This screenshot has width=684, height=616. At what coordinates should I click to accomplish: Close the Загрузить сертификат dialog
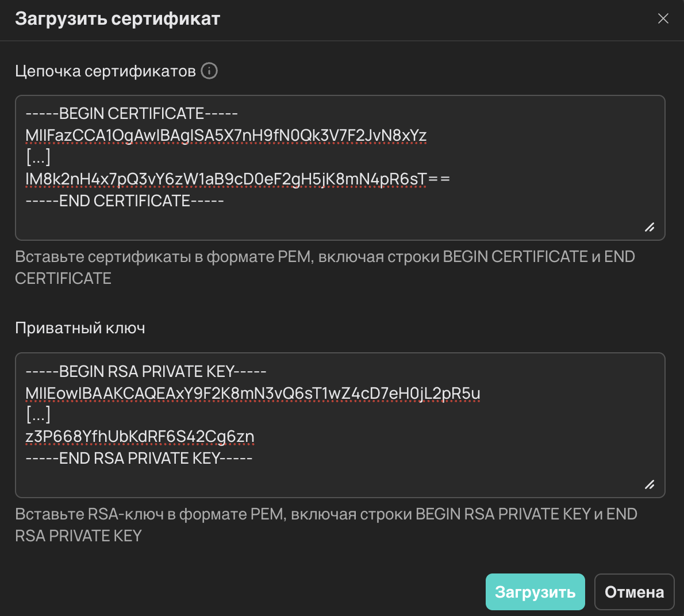[663, 18]
